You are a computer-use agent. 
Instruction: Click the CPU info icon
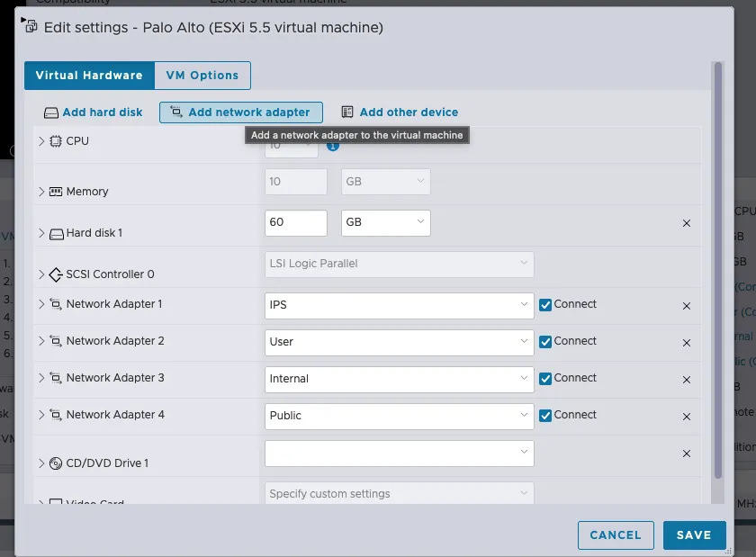(x=332, y=145)
